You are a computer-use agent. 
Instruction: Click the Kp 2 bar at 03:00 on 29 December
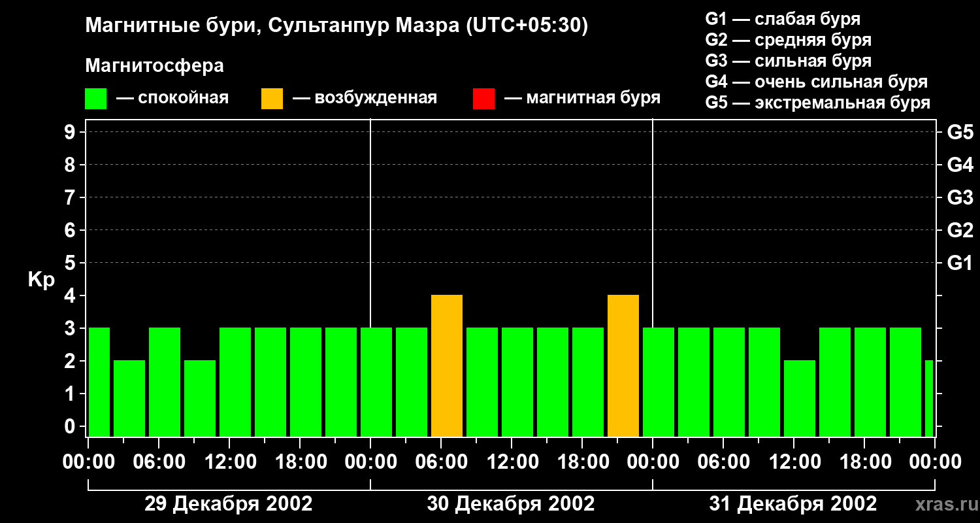pos(129,399)
